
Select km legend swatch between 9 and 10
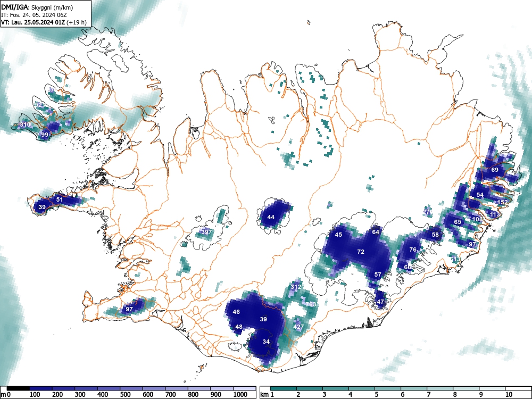coord(492,388)
